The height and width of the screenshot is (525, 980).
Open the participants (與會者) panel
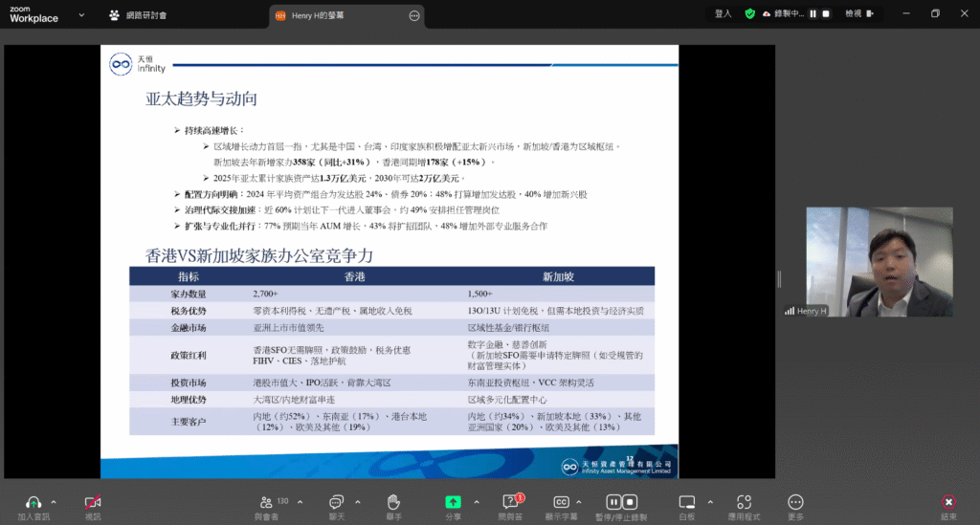pyautogui.click(x=266, y=502)
